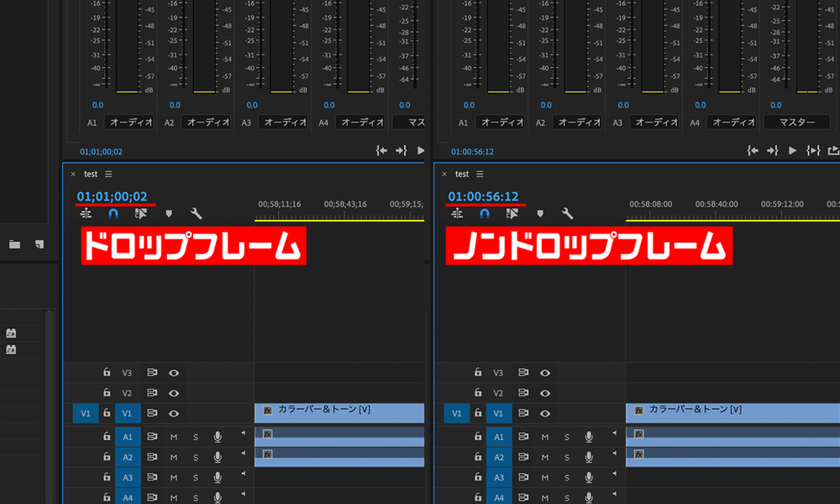Hide the V2 track using the eye toggle
Screen dimensions: 840x504
(x=174, y=392)
